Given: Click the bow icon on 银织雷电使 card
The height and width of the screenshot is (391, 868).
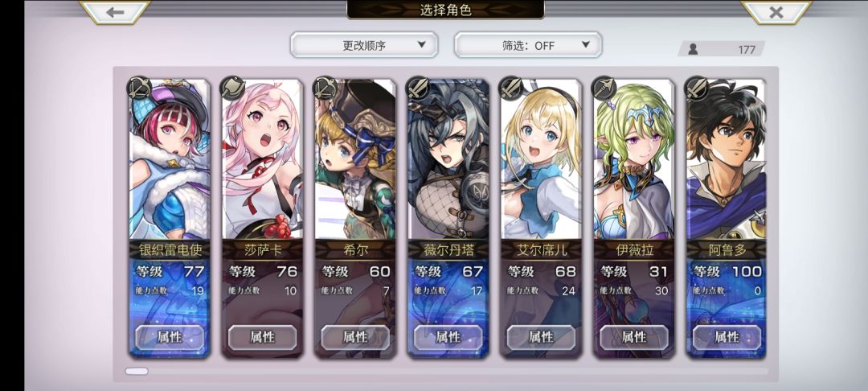Looking at the screenshot, I should pos(138,88).
